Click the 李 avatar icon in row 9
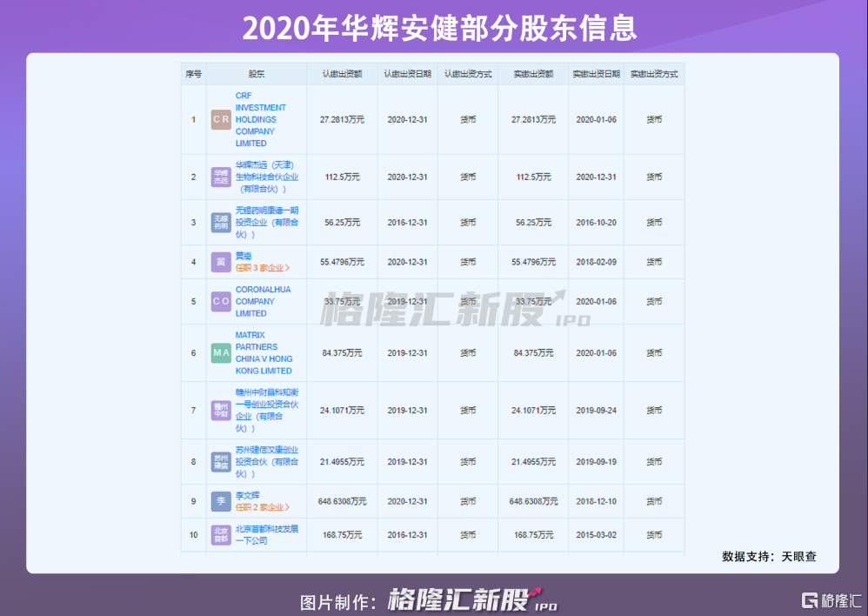 [221, 501]
